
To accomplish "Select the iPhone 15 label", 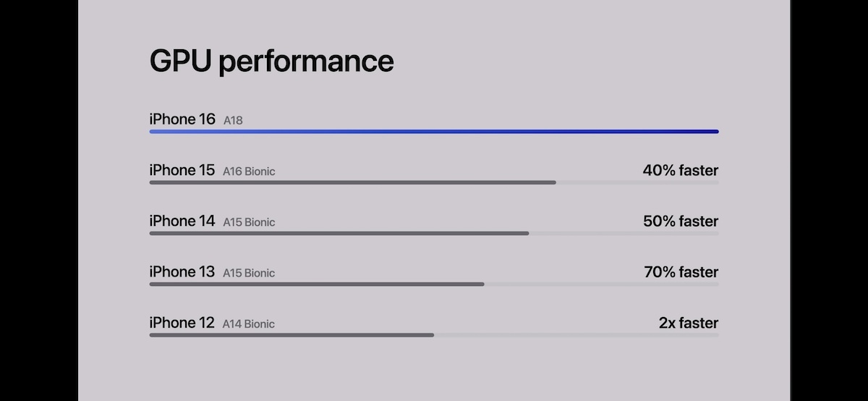I will pyautogui.click(x=182, y=170).
